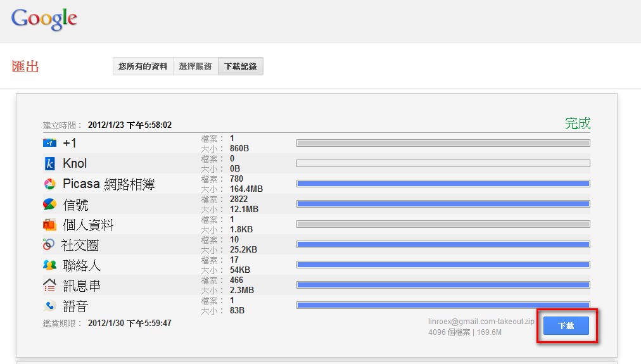Click the 信號 label

(x=75, y=204)
